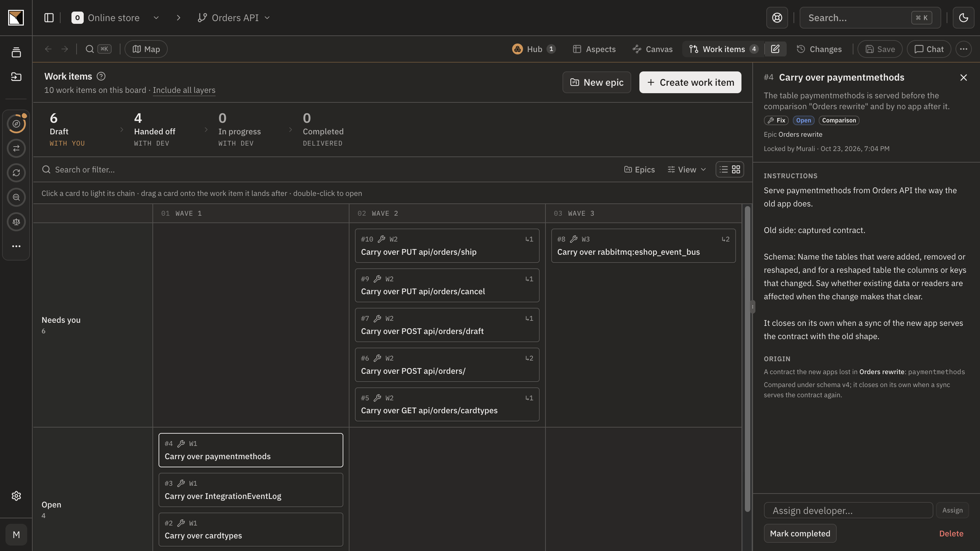This screenshot has height=551, width=980.
Task: Open the balance scale icon in sidebar
Action: coord(16,222)
